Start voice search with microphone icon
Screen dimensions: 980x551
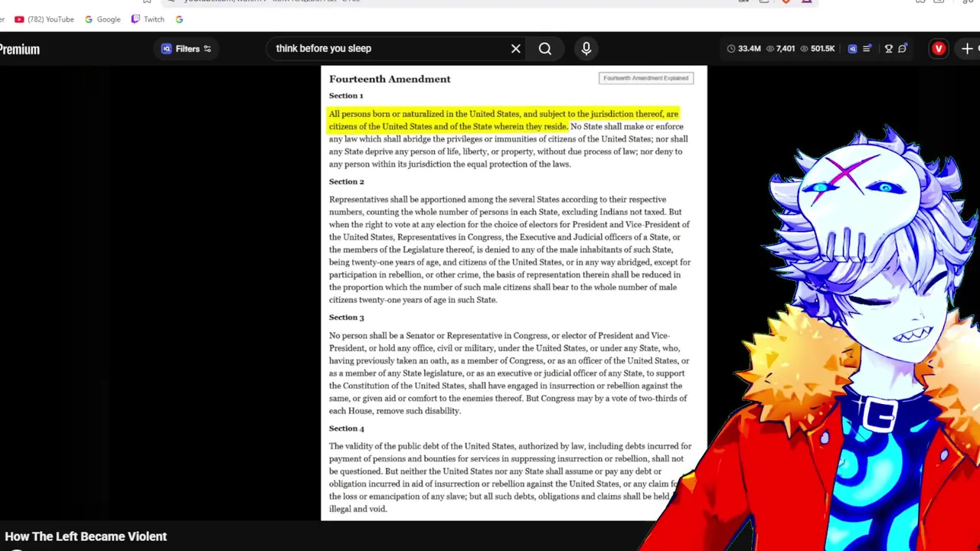(586, 49)
